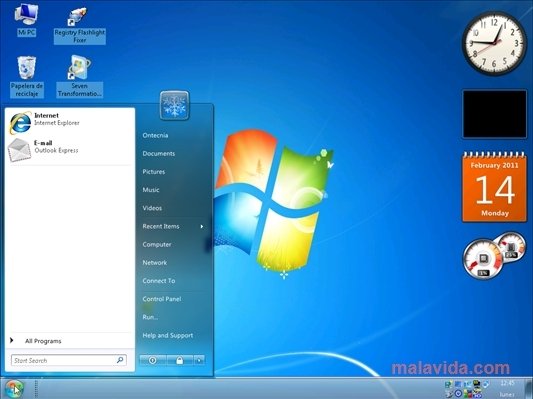Click the snowflake user picture tile
533x399 pixels.
(x=174, y=105)
